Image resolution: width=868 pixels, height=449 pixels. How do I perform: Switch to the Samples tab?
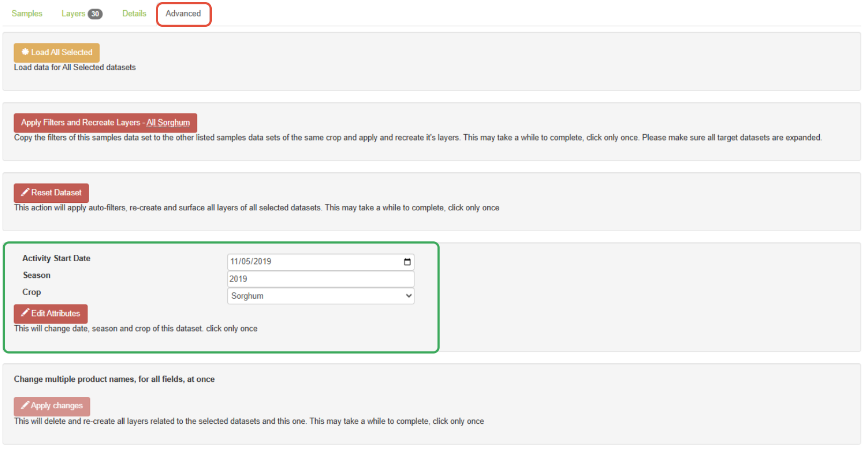click(x=27, y=13)
